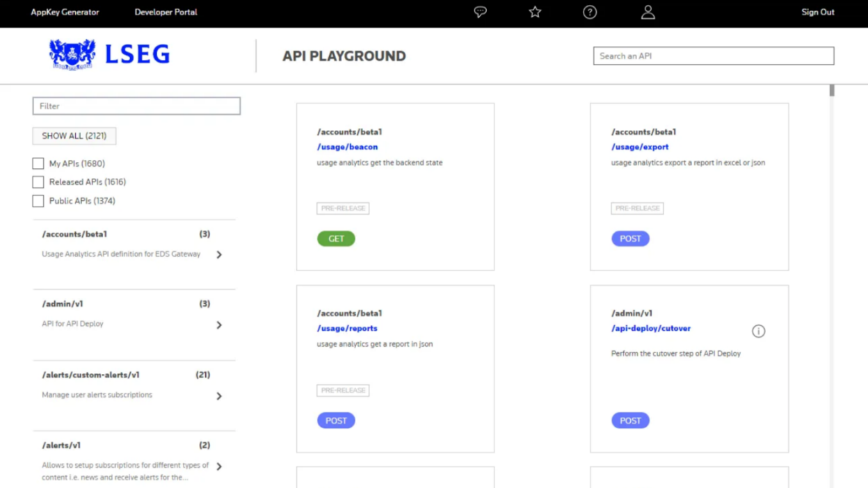
Task: Switch to the AppKey Generator
Action: (65, 12)
